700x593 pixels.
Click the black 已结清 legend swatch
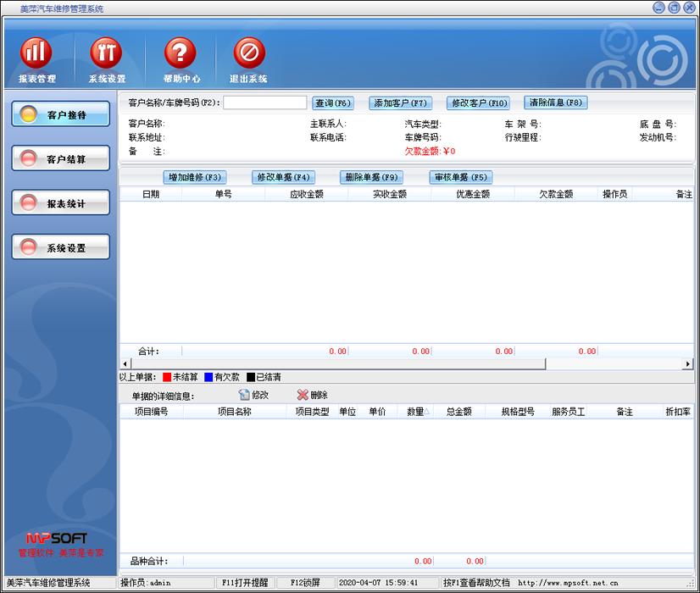pos(251,377)
